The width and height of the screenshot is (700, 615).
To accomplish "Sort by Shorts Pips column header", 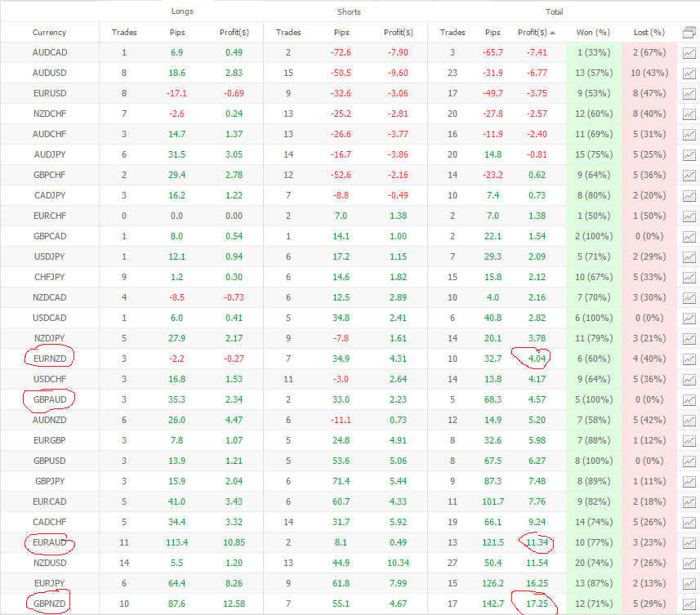I will click(x=341, y=32).
